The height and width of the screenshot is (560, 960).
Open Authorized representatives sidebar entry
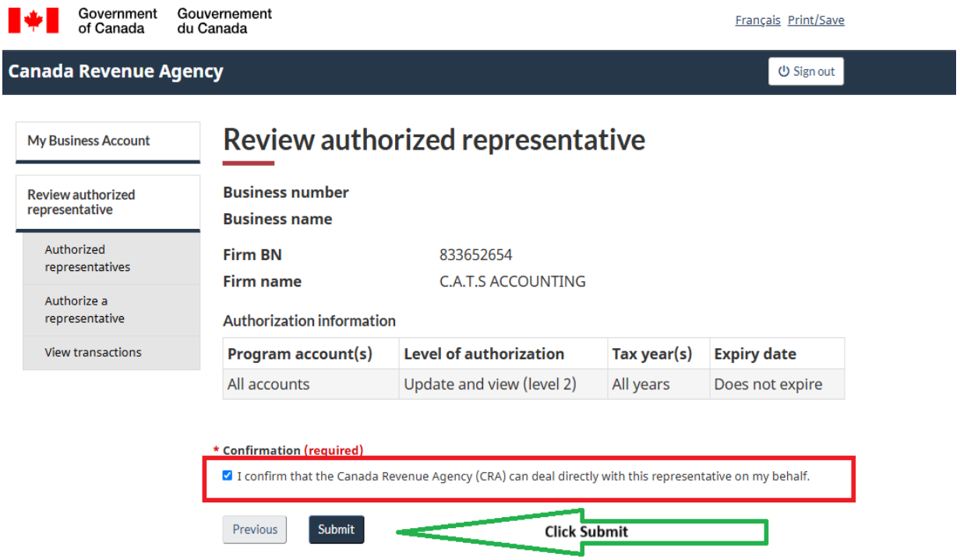pos(111,259)
